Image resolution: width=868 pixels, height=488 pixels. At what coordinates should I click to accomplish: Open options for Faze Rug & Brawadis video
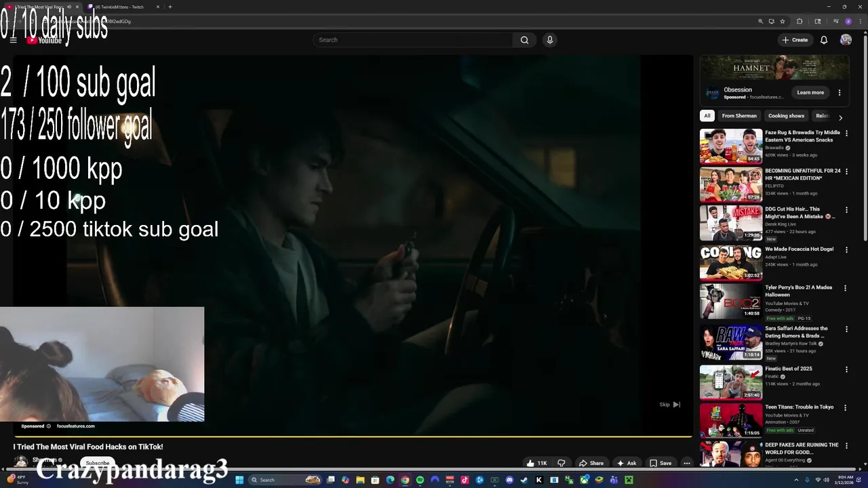(x=846, y=134)
